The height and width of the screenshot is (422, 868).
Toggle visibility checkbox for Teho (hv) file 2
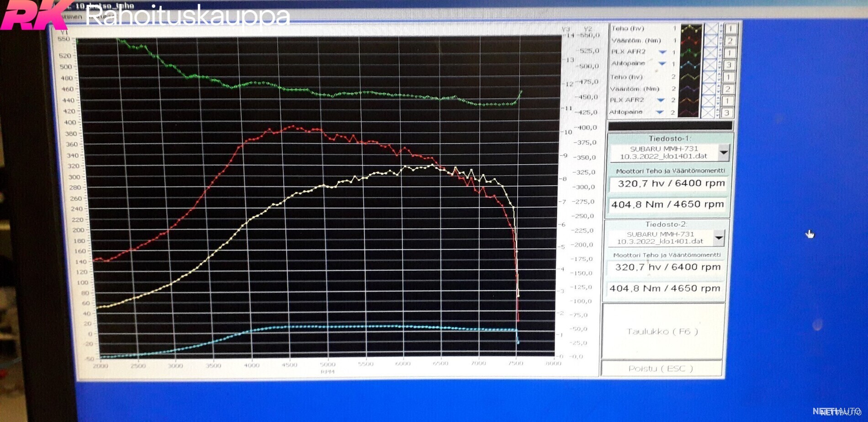[709, 77]
